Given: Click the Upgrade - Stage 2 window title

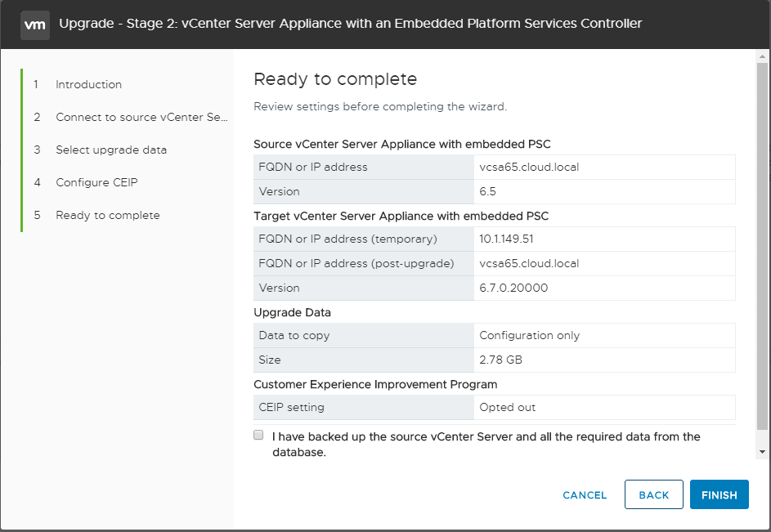Looking at the screenshot, I should click(350, 24).
